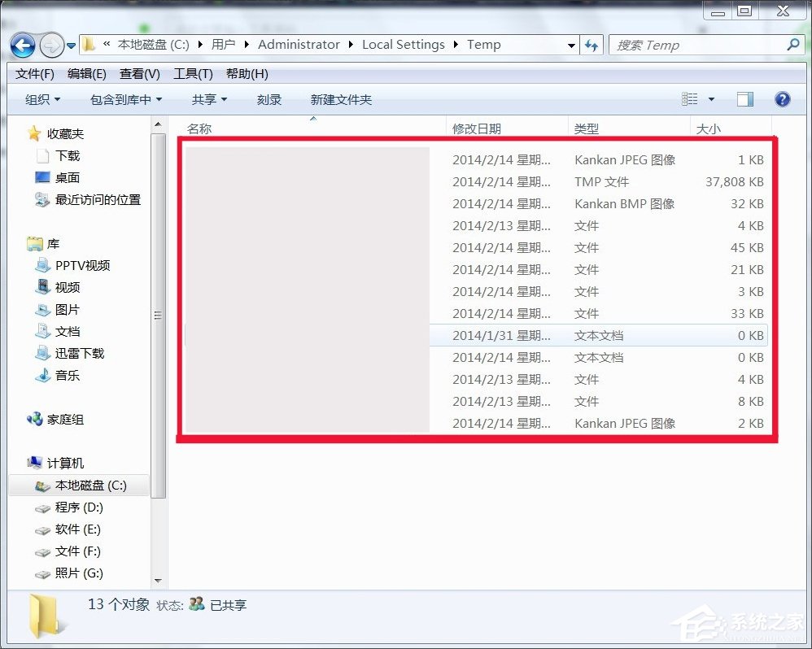The height and width of the screenshot is (649, 812).
Task: Toggle the preview pane button
Action: tap(744, 99)
